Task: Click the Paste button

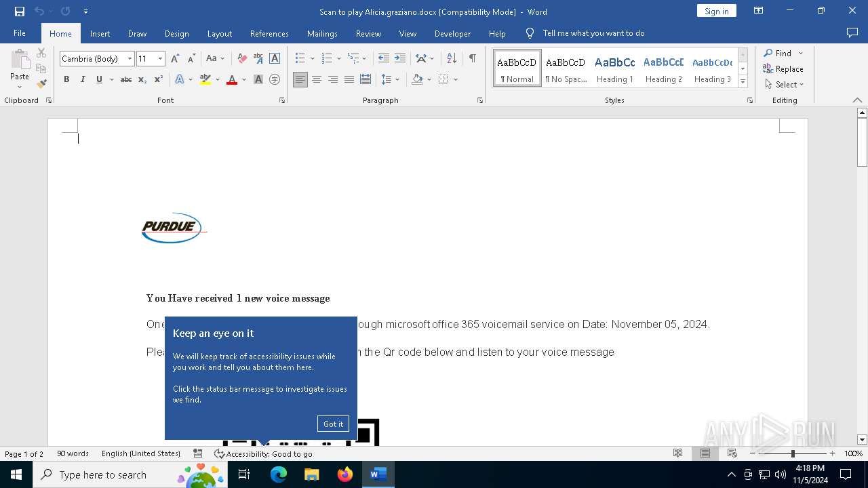Action: tap(20, 70)
